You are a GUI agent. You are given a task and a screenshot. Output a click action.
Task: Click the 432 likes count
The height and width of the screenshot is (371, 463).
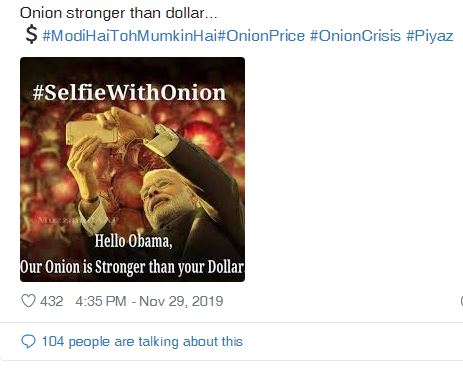(x=51, y=301)
